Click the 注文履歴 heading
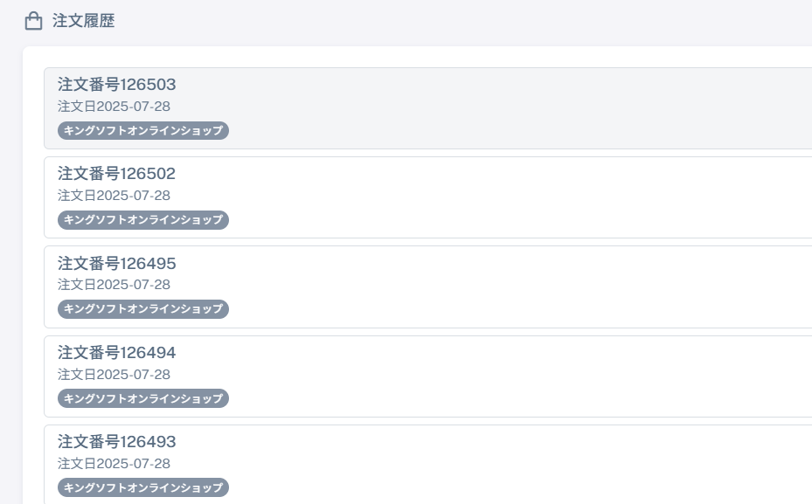Image resolution: width=812 pixels, height=504 pixels. [x=83, y=21]
